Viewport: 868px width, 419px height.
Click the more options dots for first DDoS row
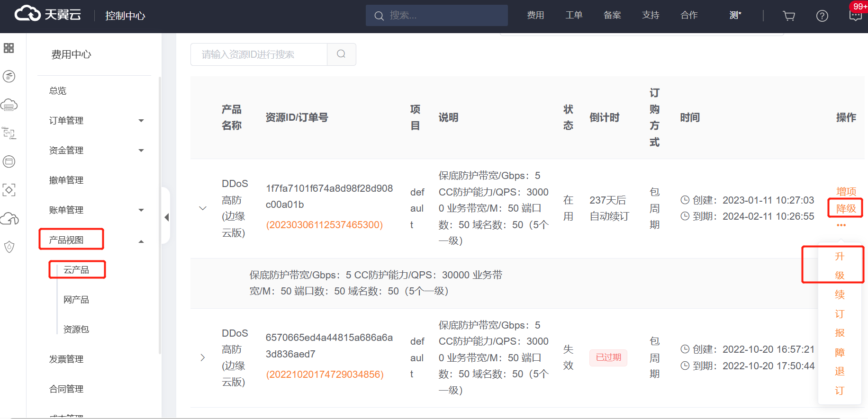point(841,225)
